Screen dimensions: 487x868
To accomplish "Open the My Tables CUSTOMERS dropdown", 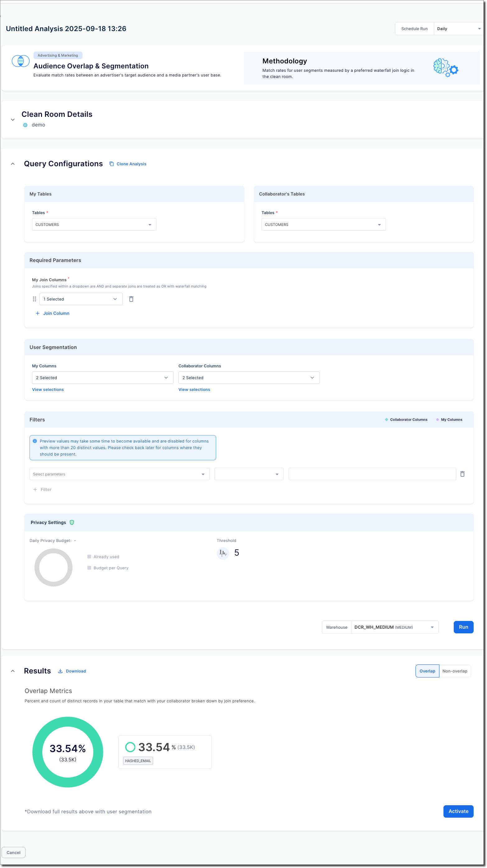I will [x=94, y=224].
